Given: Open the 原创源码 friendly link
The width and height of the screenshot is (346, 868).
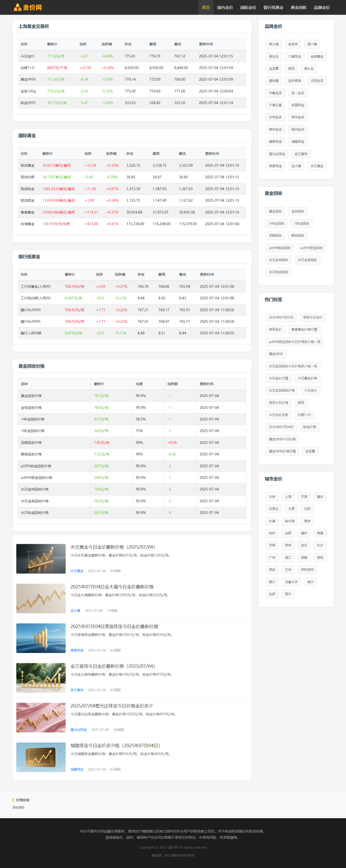Looking at the screenshot, I should coord(18,807).
